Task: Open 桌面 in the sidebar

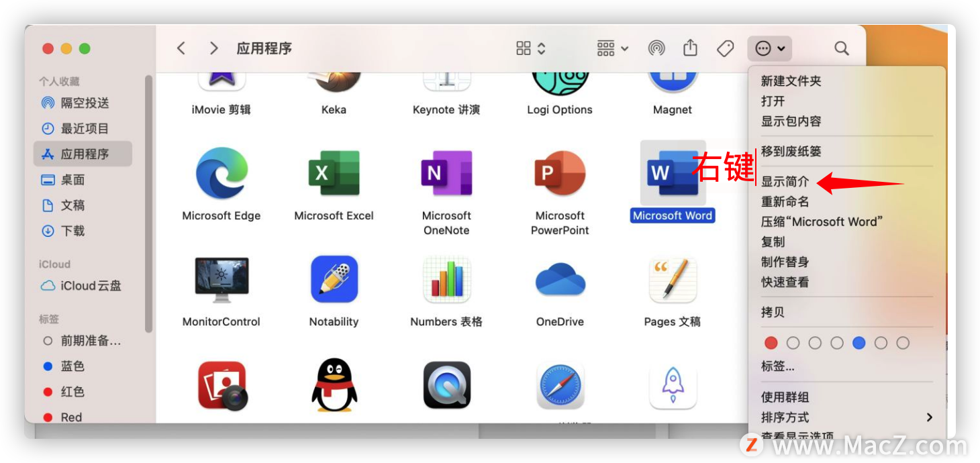Action: pos(83,179)
